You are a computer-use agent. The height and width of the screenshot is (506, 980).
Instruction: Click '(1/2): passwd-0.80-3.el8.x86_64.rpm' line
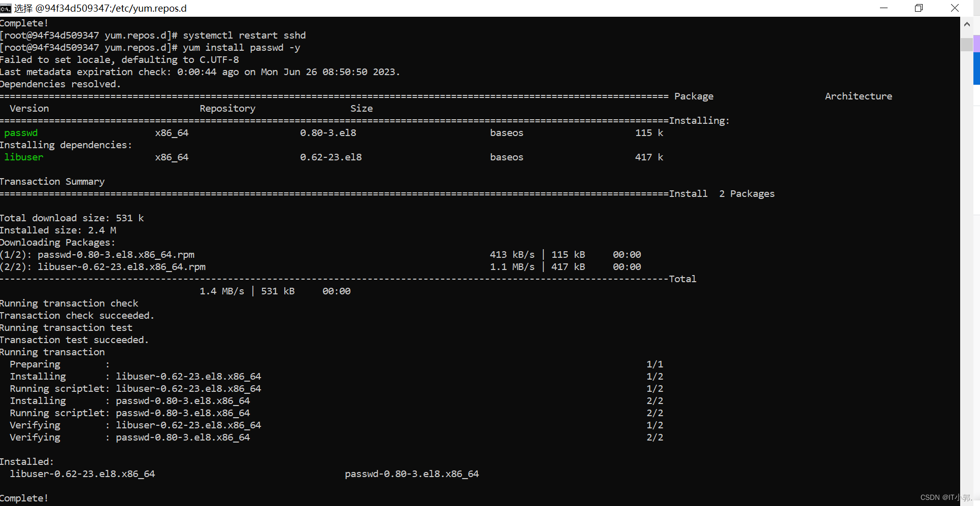coord(97,254)
